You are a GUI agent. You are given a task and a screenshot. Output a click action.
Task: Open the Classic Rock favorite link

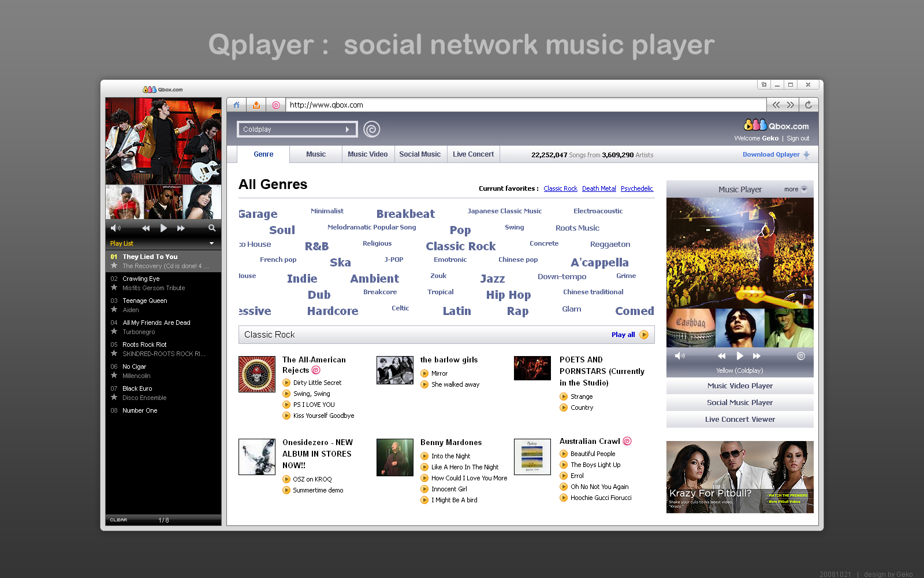560,188
